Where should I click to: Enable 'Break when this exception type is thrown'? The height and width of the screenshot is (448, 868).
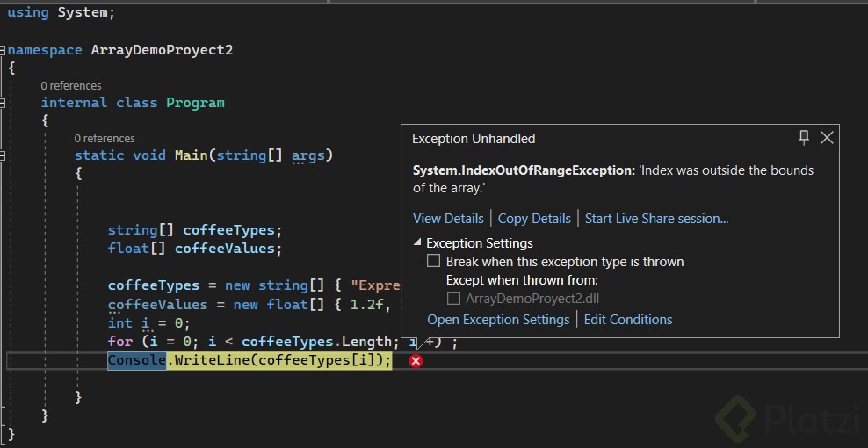click(433, 261)
